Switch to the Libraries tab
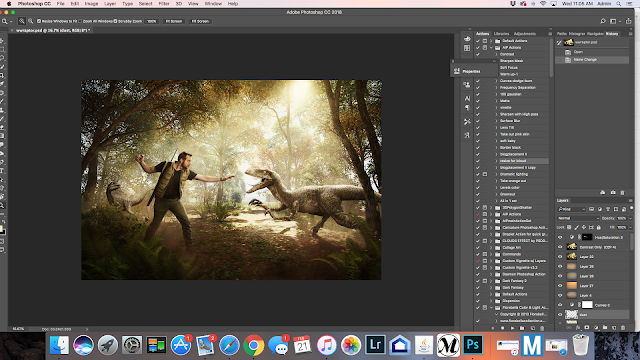Viewport: 640px width, 360px height. [x=501, y=33]
